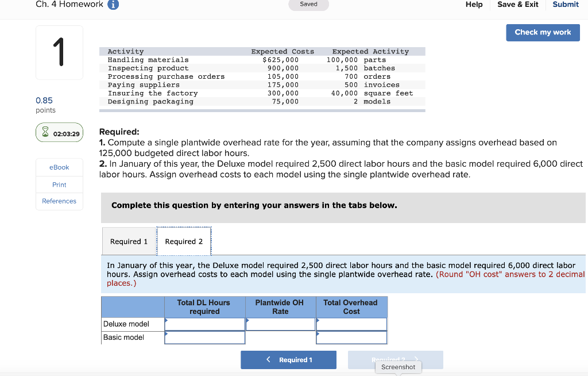Switch to the Required 1 tab
588x376 pixels.
click(x=129, y=241)
